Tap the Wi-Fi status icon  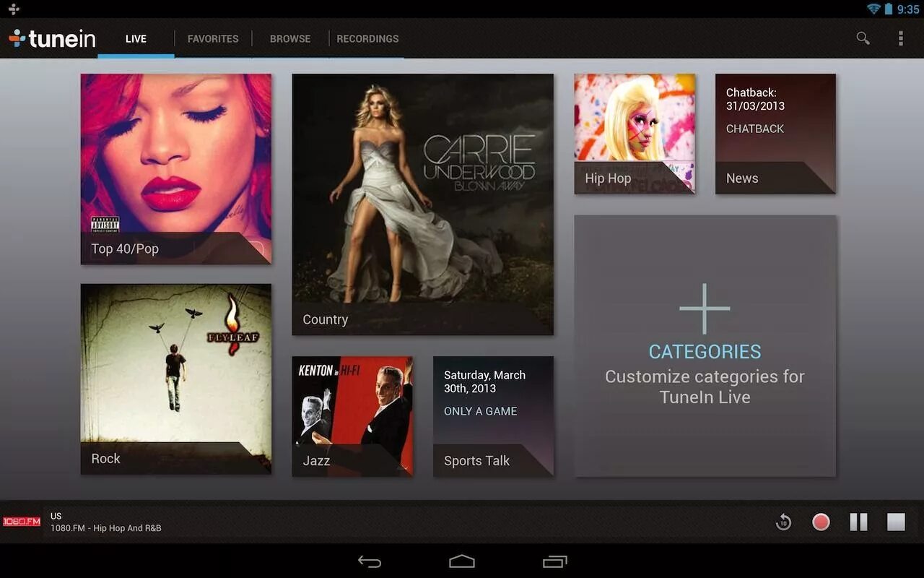tap(873, 9)
